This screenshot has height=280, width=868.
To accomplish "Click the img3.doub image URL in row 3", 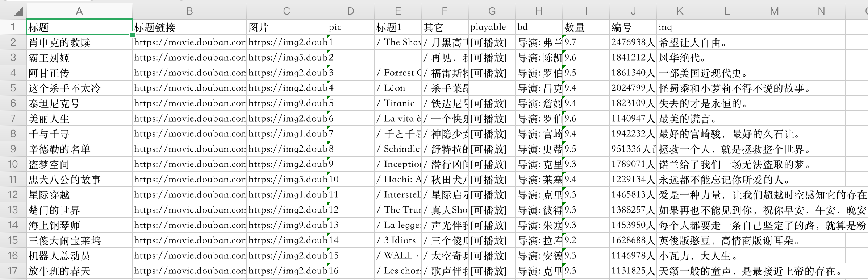I will (287, 58).
